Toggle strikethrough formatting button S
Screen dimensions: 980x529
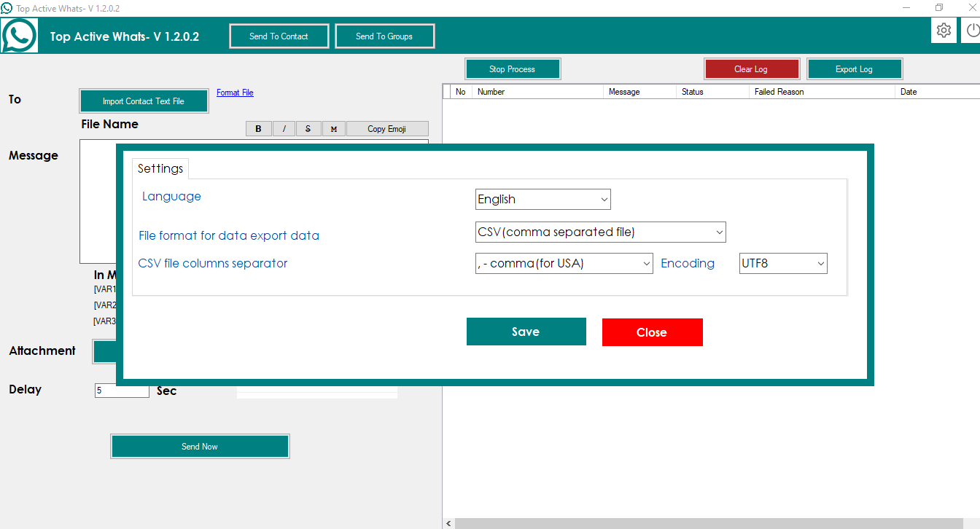pos(308,129)
